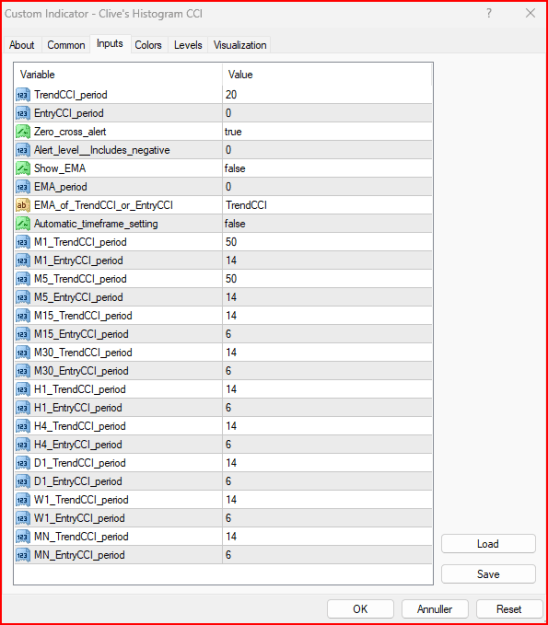Click the icon beside H4_TrendCCI_period
The width and height of the screenshot is (548, 625).
coord(23,426)
